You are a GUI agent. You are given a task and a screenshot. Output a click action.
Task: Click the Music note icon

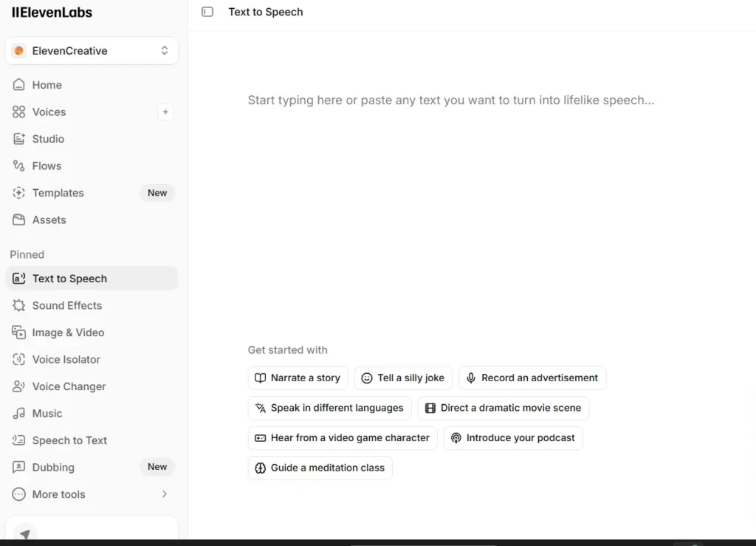18,414
